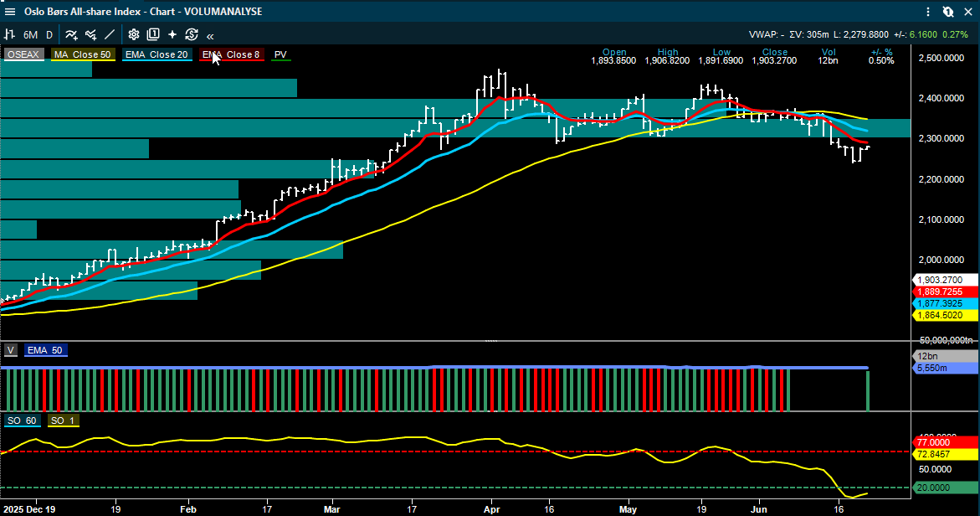Click the +/- % value 0.50%
The height and width of the screenshot is (516, 980).
tap(881, 60)
